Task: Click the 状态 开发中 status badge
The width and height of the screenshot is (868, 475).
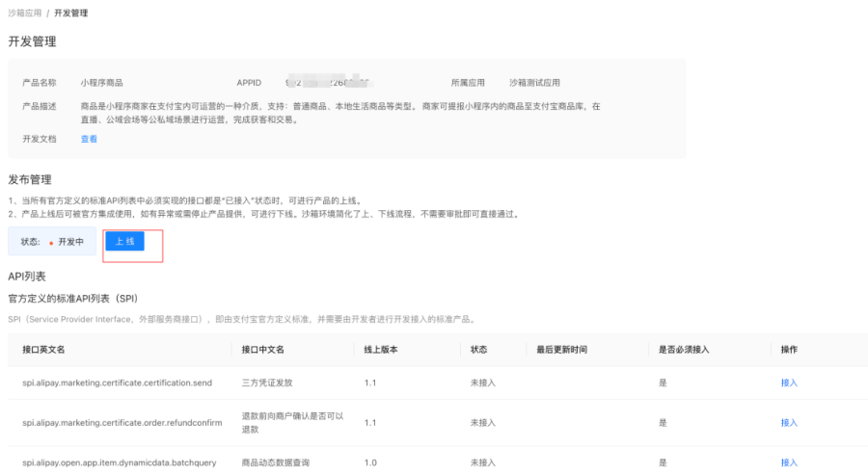Action: coord(52,242)
